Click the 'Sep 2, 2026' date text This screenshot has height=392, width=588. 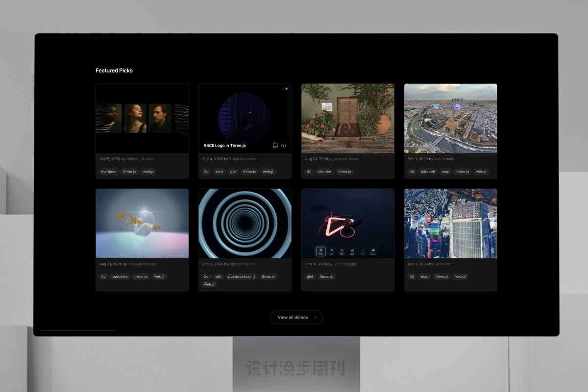pos(213,264)
